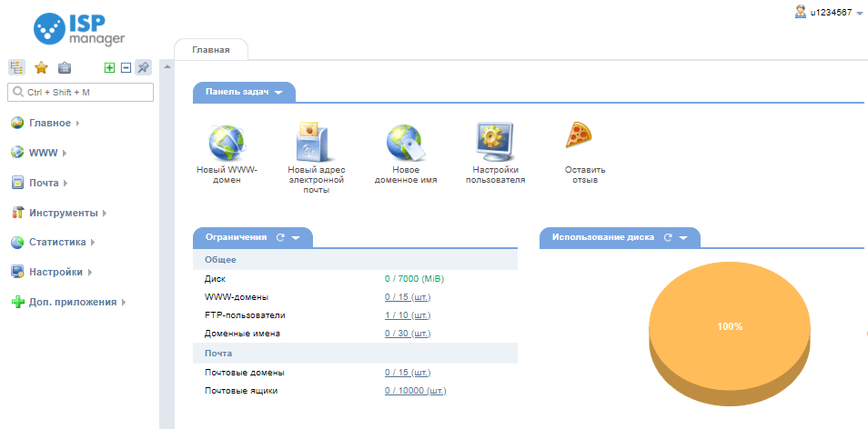868x429 pixels.
Task: Click the green plus Доп. приложения icon
Action: (x=17, y=303)
